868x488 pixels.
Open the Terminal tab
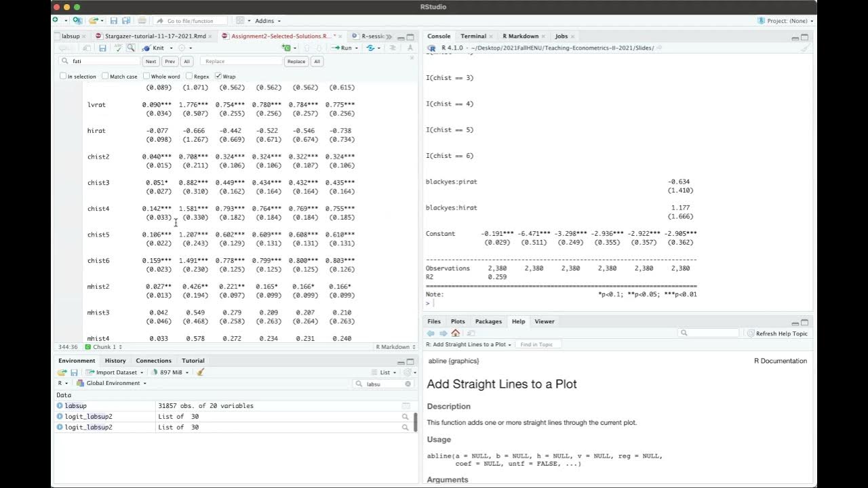point(473,36)
